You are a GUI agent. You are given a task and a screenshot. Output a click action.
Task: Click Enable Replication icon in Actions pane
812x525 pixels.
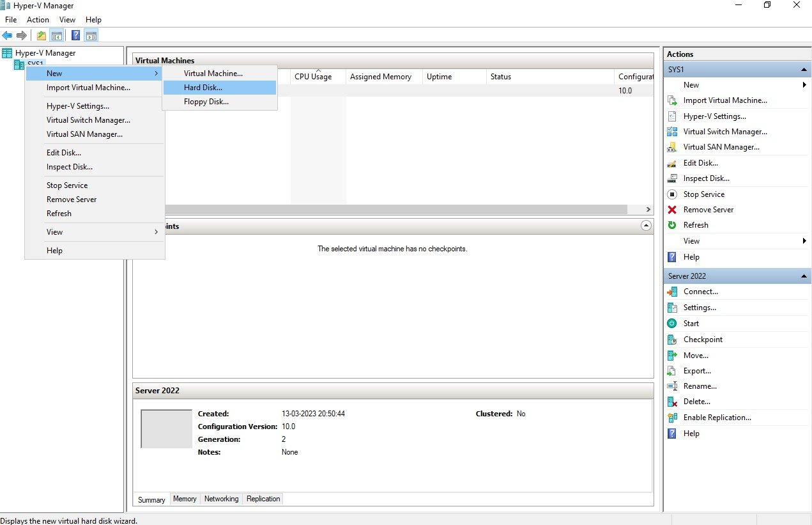672,418
